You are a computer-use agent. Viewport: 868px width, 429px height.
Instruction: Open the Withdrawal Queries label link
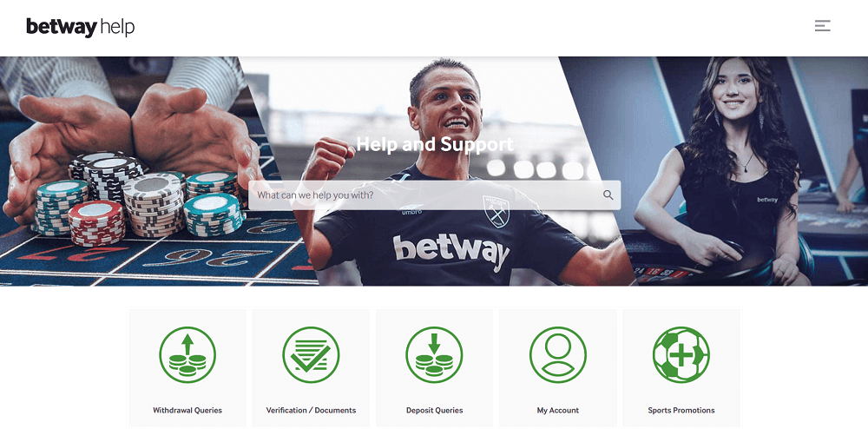click(187, 410)
